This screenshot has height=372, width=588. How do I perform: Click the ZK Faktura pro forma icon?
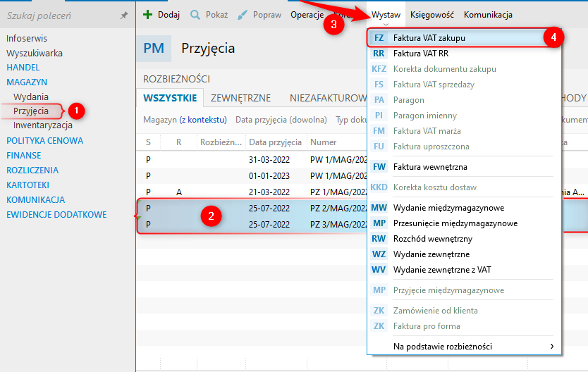tap(379, 326)
